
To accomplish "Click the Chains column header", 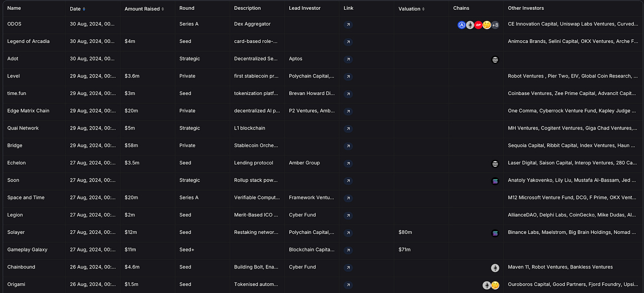I will point(461,8).
